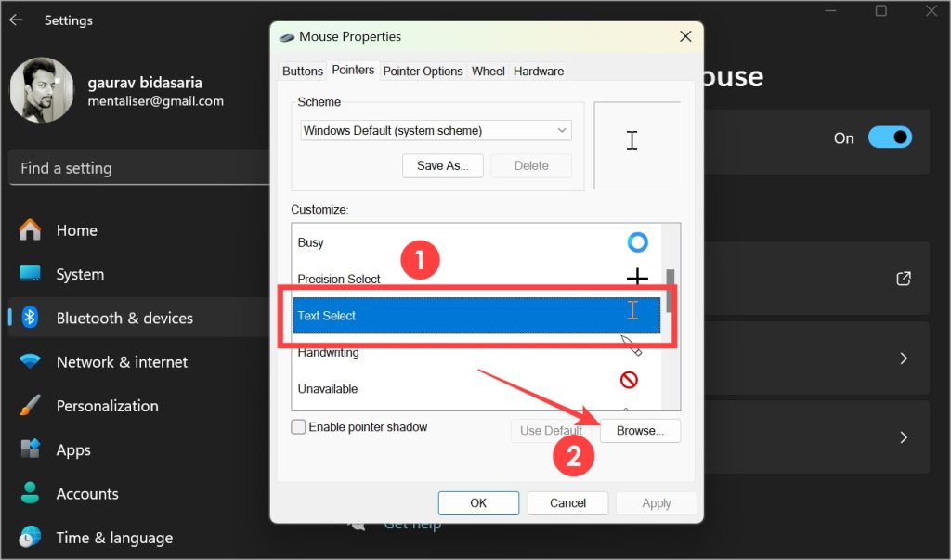This screenshot has width=951, height=560.
Task: Switch to the Pointers tab
Action: (353, 70)
